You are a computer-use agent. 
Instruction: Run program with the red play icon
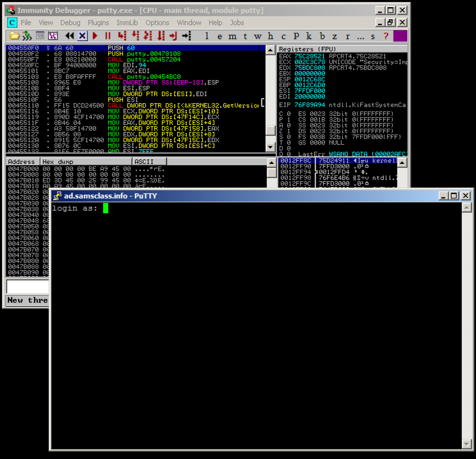[x=95, y=36]
